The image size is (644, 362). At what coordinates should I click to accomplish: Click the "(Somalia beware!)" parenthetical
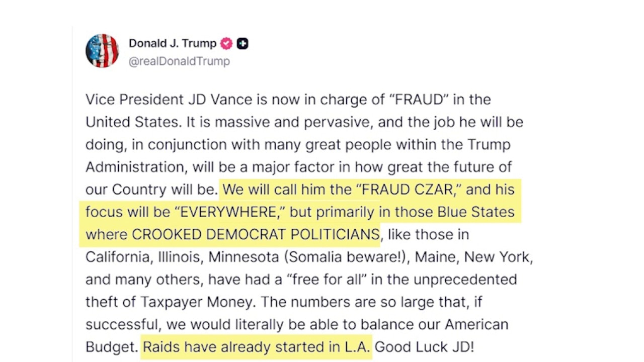click(345, 257)
